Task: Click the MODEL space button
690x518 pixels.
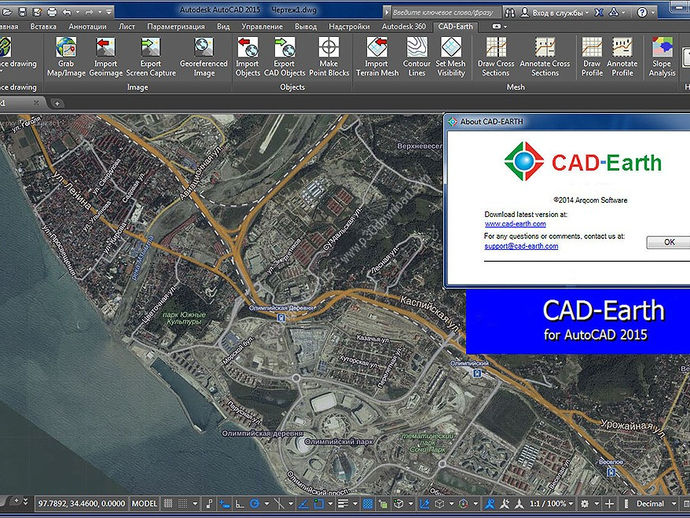Action: click(x=144, y=503)
